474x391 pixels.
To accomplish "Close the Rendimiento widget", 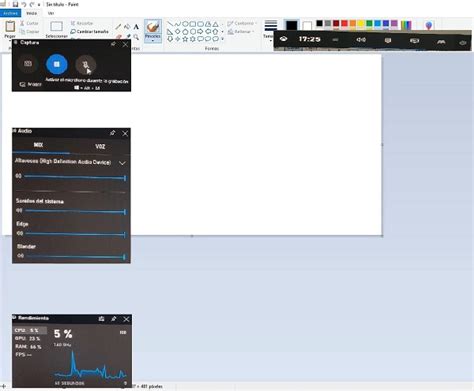I will pos(126,319).
